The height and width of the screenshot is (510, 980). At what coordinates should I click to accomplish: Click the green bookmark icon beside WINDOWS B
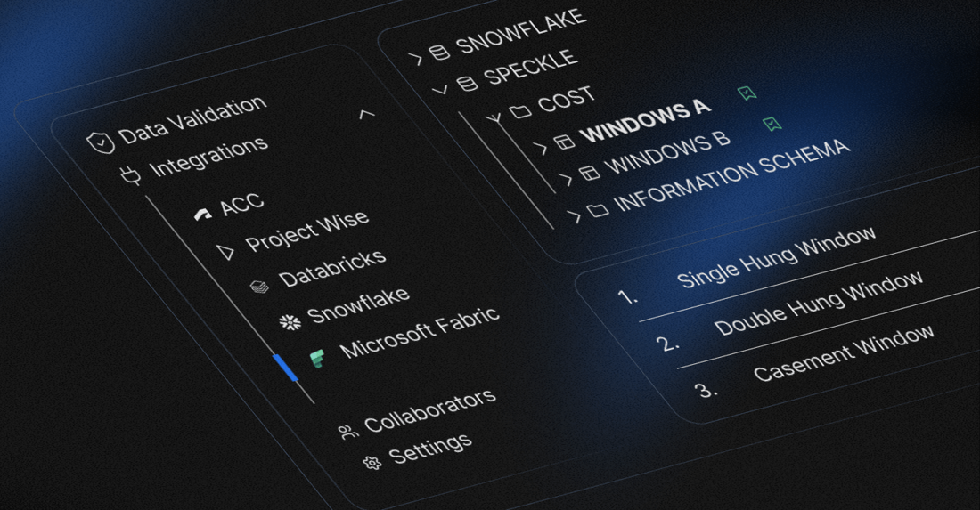point(772,125)
